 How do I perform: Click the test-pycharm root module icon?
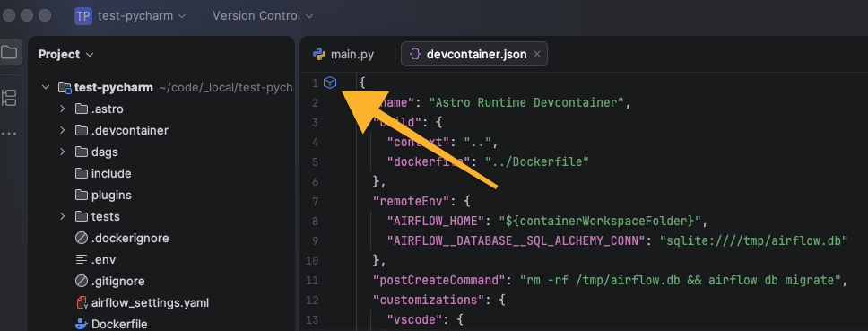(x=65, y=87)
